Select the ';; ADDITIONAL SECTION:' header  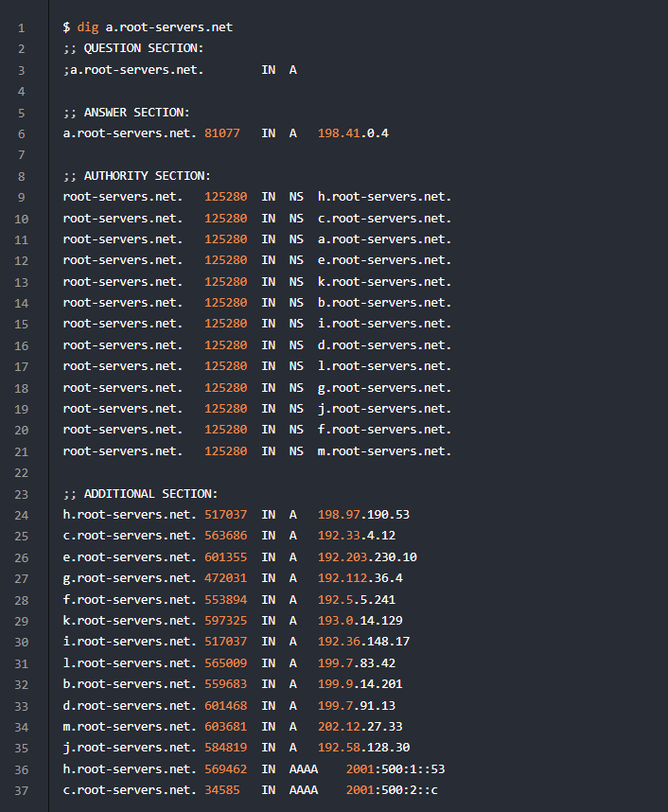click(140, 493)
